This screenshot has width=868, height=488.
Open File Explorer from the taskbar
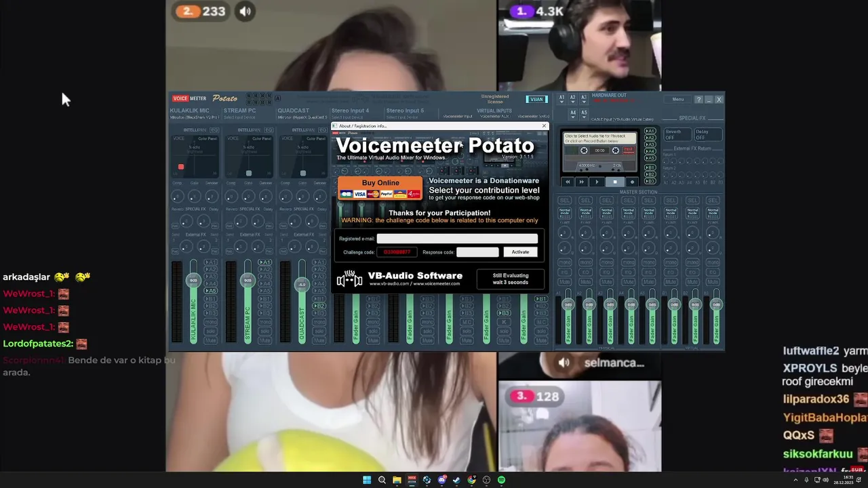pyautogui.click(x=397, y=480)
